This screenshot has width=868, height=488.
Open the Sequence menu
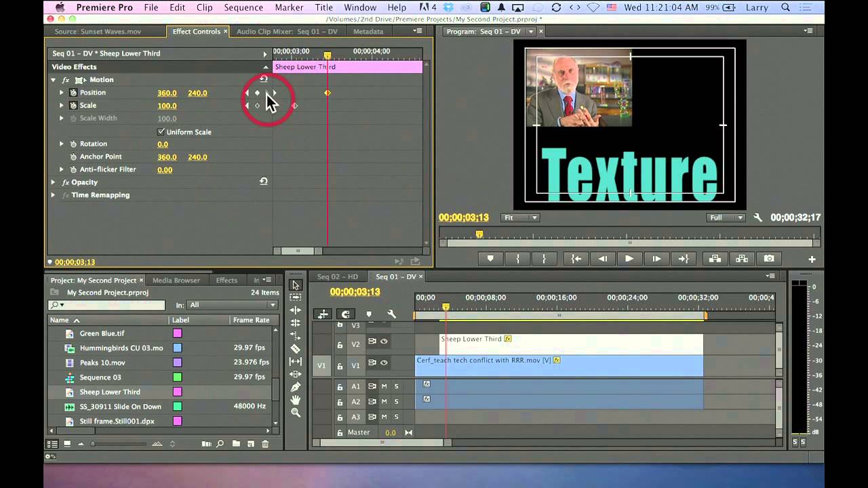point(243,7)
